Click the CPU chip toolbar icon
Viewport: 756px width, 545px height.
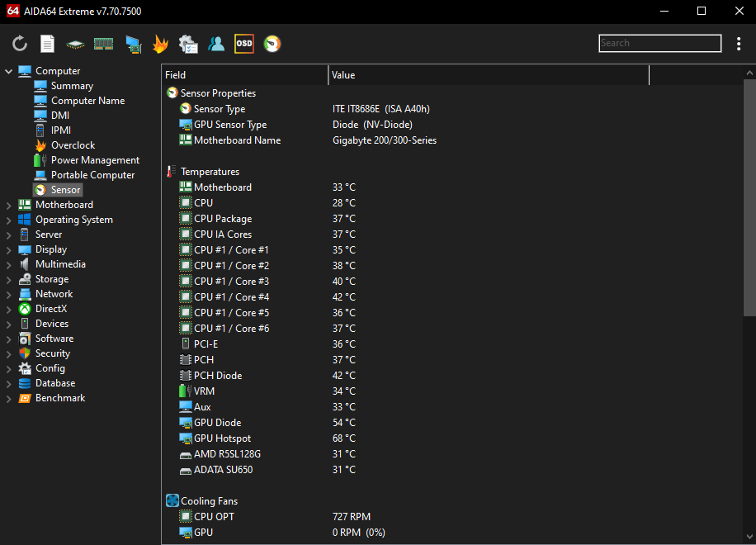pos(76,44)
